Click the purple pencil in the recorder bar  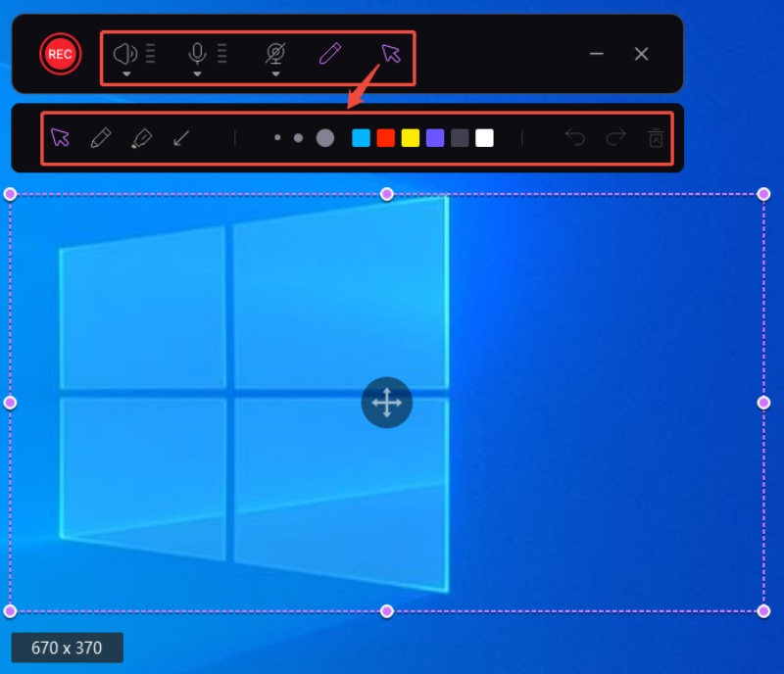[x=330, y=53]
